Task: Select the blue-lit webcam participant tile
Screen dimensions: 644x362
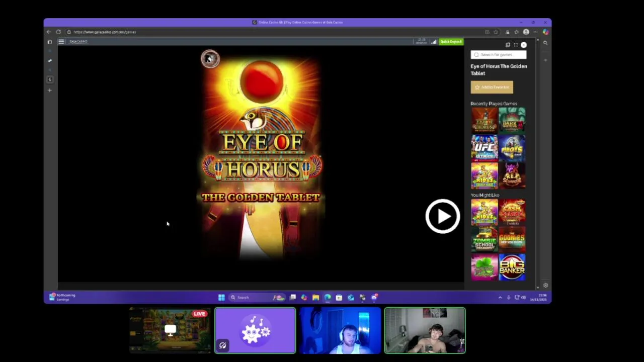Action: pos(340,330)
